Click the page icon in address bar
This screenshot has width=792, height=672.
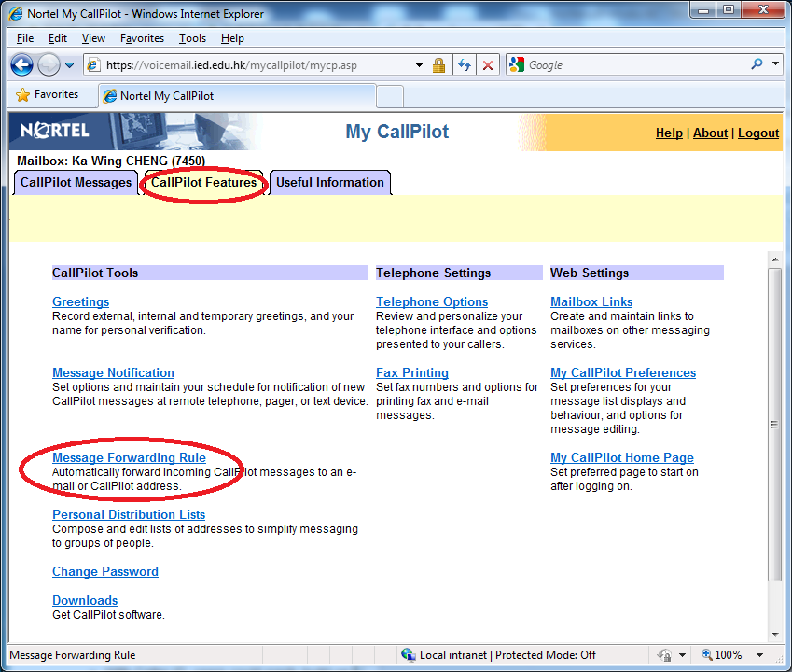point(93,65)
